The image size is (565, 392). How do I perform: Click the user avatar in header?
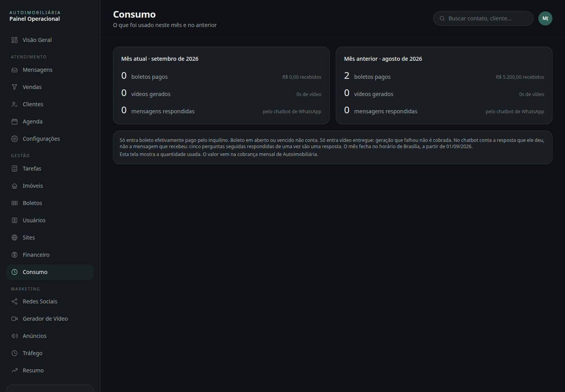(x=545, y=18)
